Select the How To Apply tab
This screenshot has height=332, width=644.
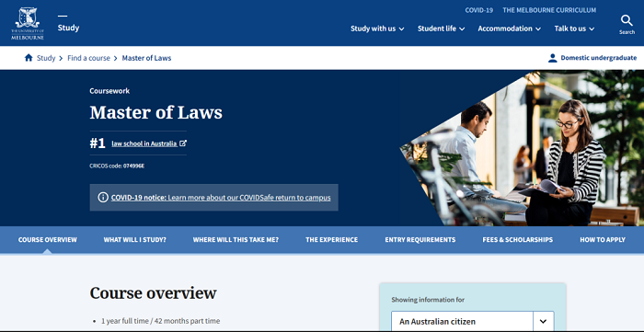[x=603, y=240]
